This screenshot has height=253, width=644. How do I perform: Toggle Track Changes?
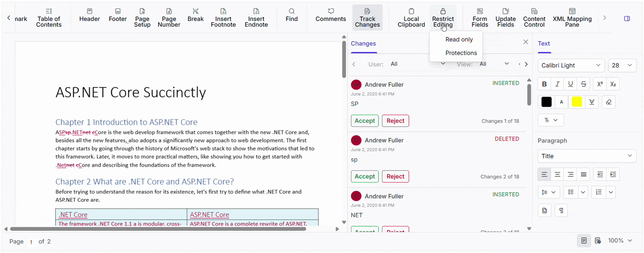point(367,18)
